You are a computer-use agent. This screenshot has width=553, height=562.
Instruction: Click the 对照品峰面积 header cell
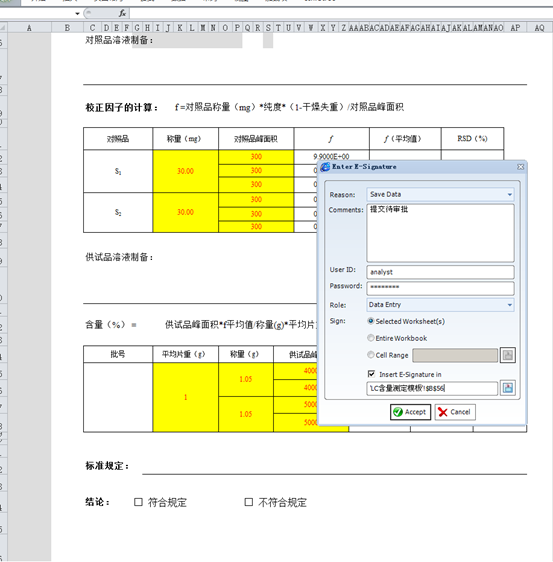(x=256, y=139)
